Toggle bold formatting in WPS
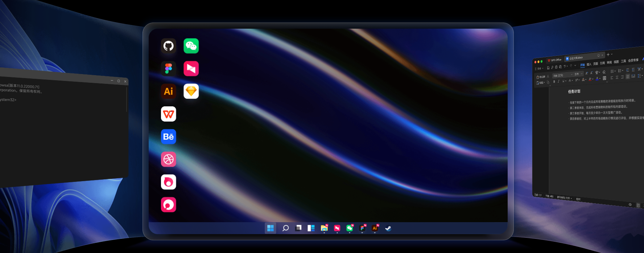This screenshot has height=253, width=644. (x=554, y=82)
